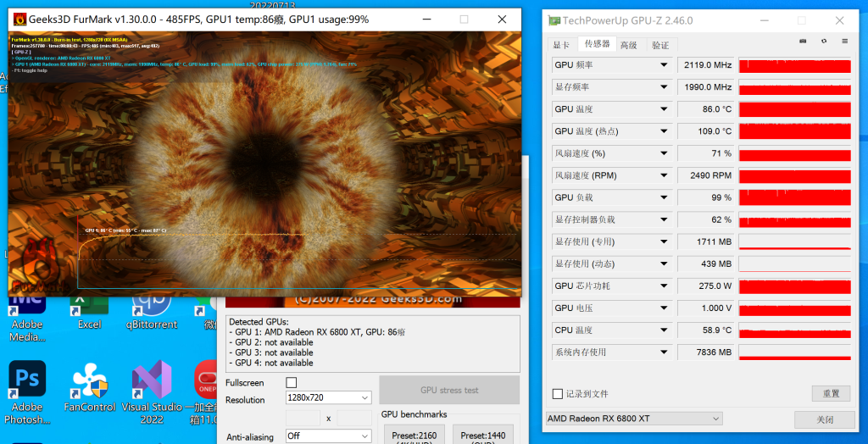Expand the GPU 温度 sensor dropdown arrow
Viewport: 868px width, 444px height.
click(664, 109)
